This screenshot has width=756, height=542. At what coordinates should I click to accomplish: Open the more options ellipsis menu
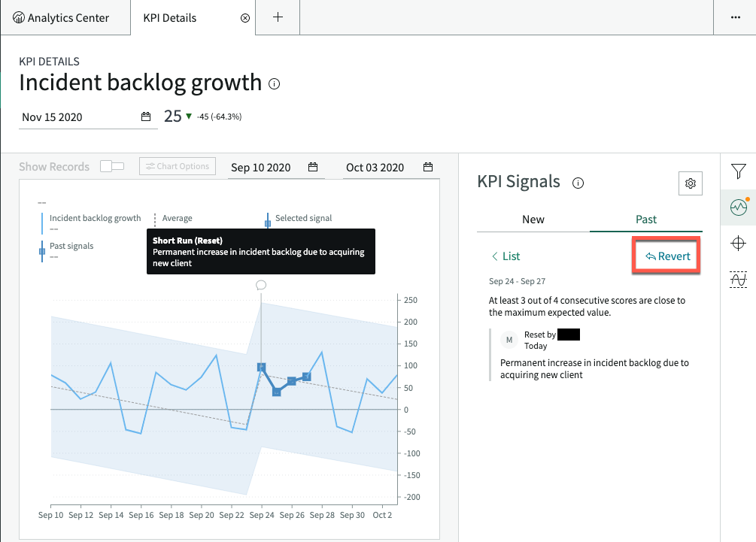click(x=735, y=17)
